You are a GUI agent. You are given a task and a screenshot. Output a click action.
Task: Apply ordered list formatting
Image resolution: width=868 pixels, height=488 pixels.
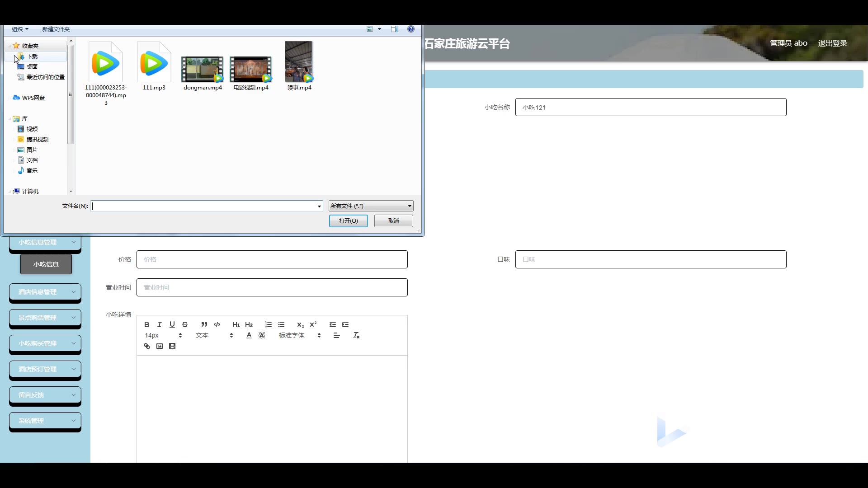pos(269,324)
